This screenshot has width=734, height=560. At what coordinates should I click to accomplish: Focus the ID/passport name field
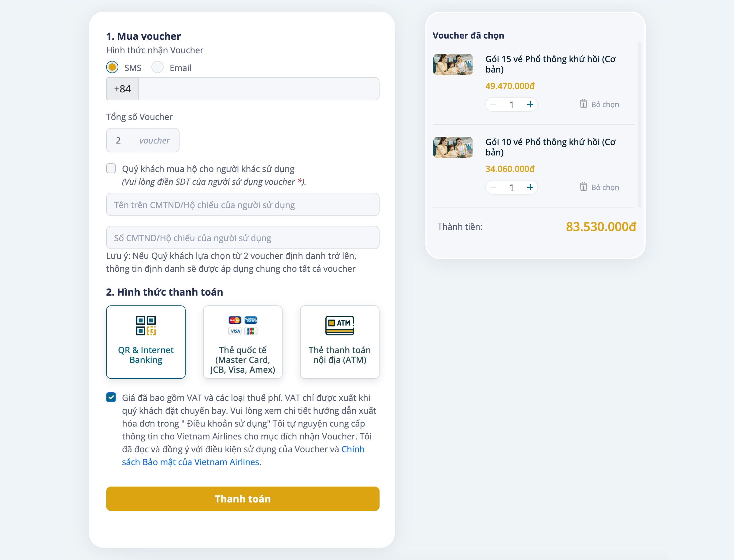[243, 205]
